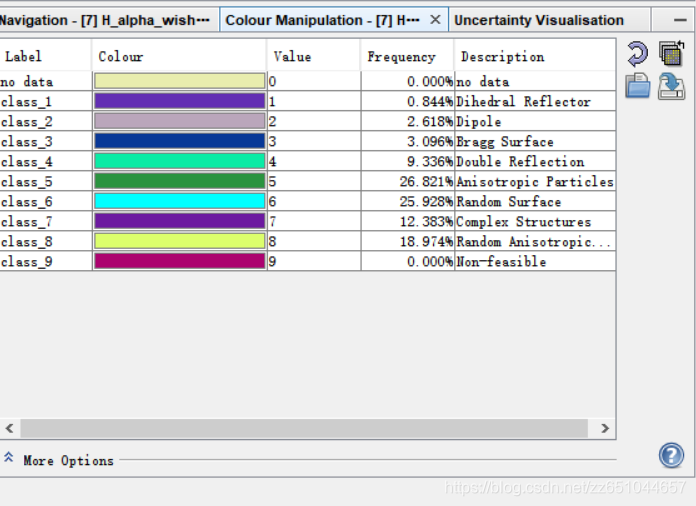Click class_4 Double Reflection colour swatch
Image resolution: width=696 pixels, height=506 pixels.
[180, 161]
